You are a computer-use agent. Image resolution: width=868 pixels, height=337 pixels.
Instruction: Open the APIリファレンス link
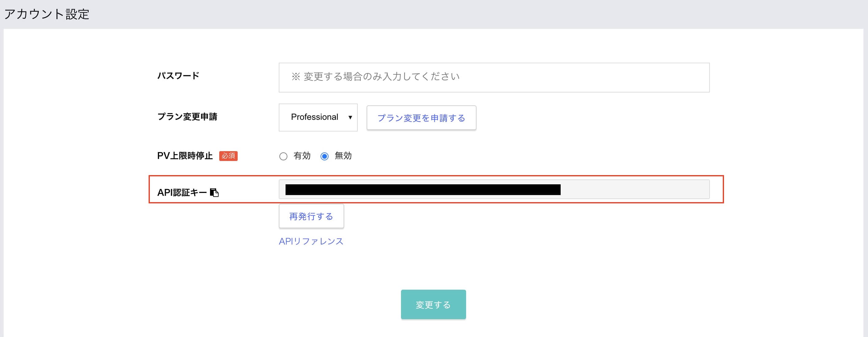(x=311, y=241)
